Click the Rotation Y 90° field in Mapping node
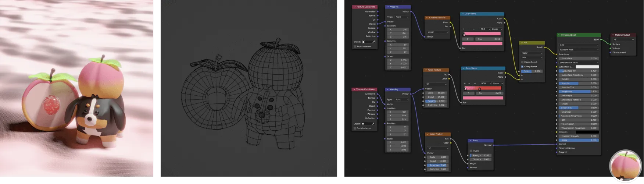 point(398,48)
